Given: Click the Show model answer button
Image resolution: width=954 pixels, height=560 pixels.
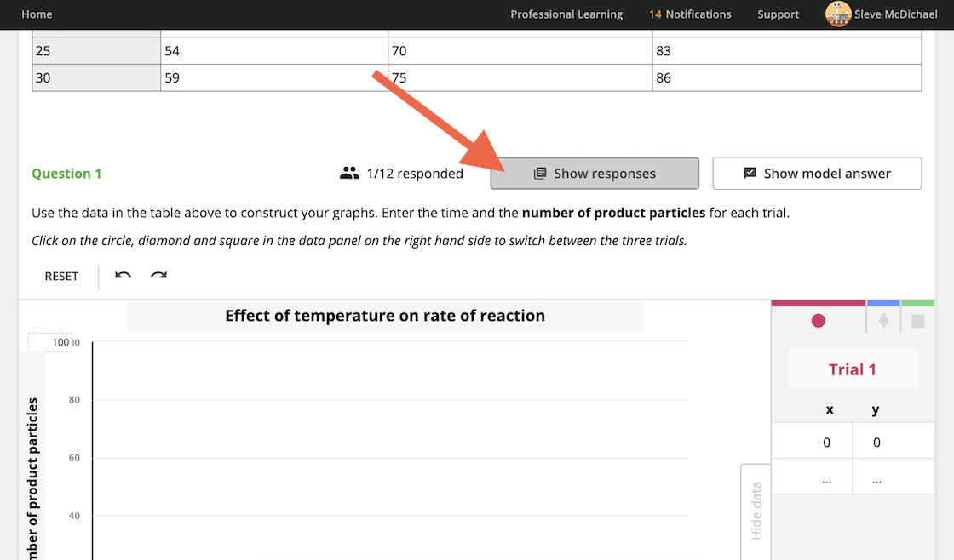Looking at the screenshot, I should (817, 173).
